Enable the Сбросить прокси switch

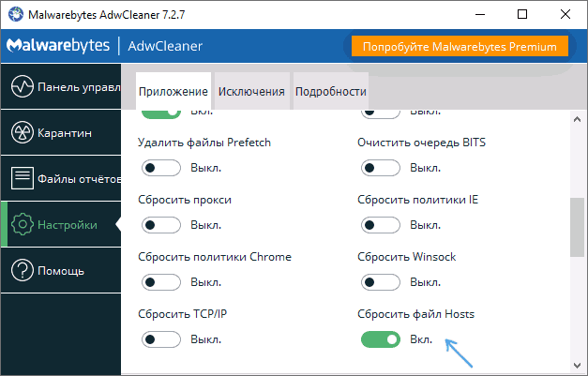161,225
